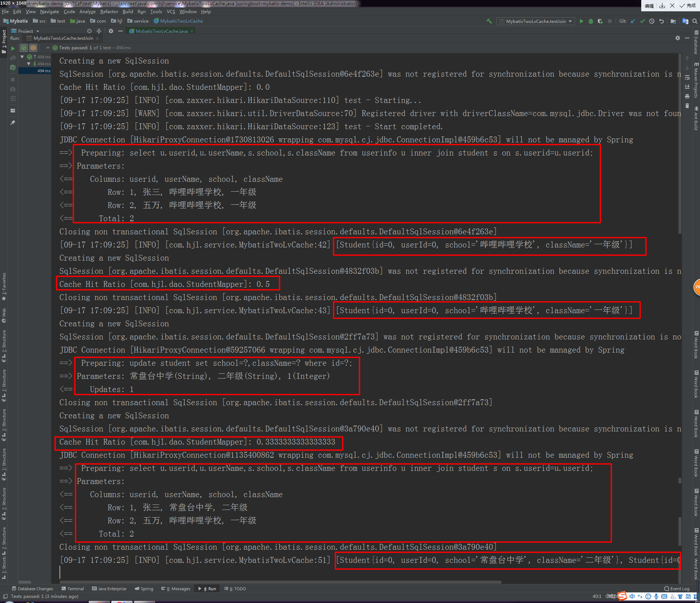Collapse the second-level test node
The image size is (700, 603).
[x=29, y=64]
